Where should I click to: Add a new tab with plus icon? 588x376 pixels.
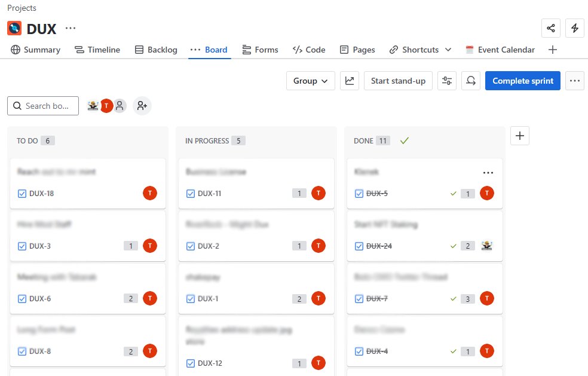tap(552, 50)
